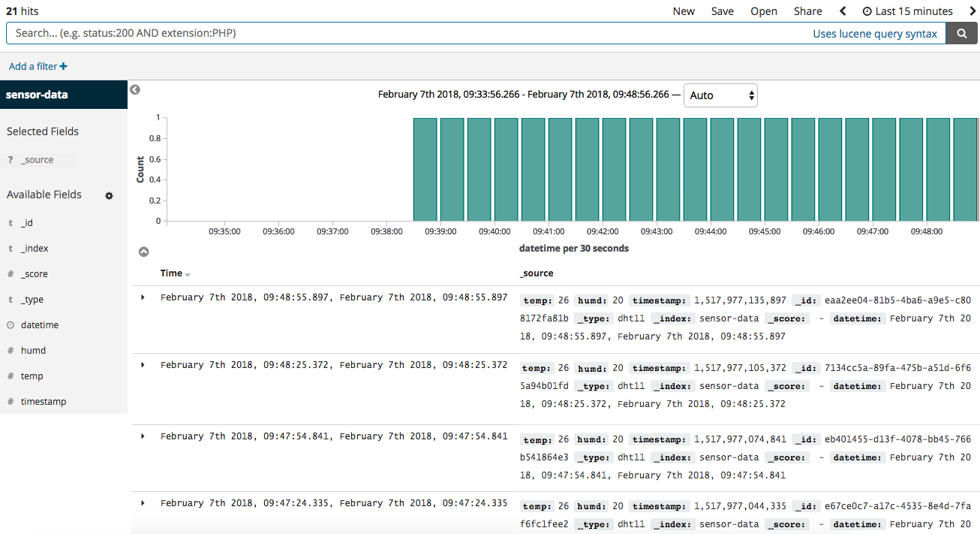Expand the 09:48:55.897 document row
The width and height of the screenshot is (980, 534).
pos(143,297)
